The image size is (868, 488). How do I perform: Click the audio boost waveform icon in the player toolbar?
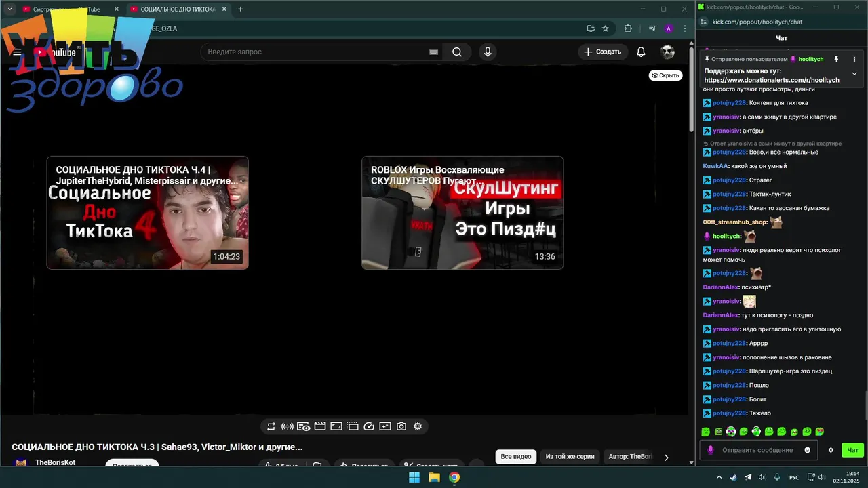[x=288, y=426]
